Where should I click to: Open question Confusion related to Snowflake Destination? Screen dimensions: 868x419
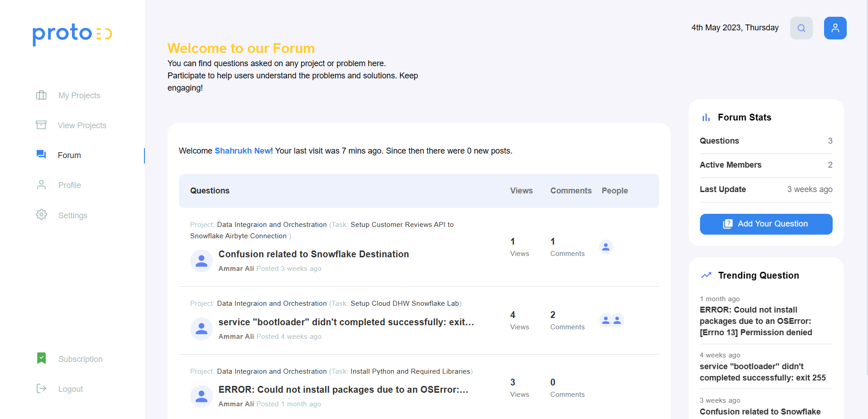[x=313, y=254]
